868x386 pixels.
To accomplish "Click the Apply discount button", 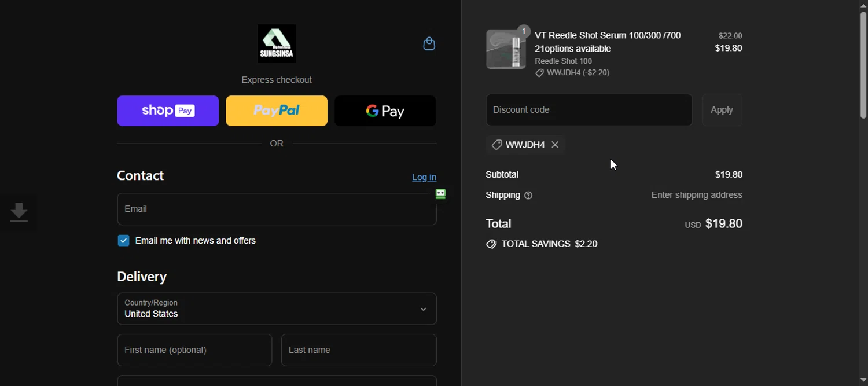I will 722,110.
